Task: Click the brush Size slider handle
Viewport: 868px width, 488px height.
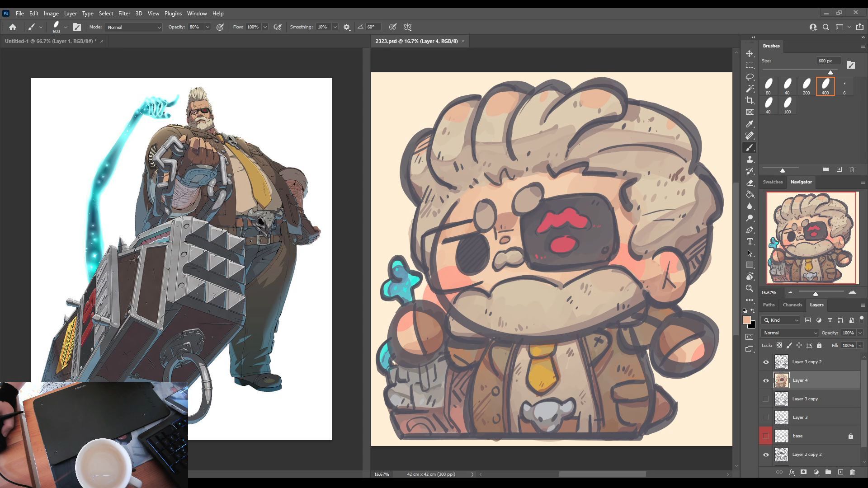Action: (x=830, y=72)
